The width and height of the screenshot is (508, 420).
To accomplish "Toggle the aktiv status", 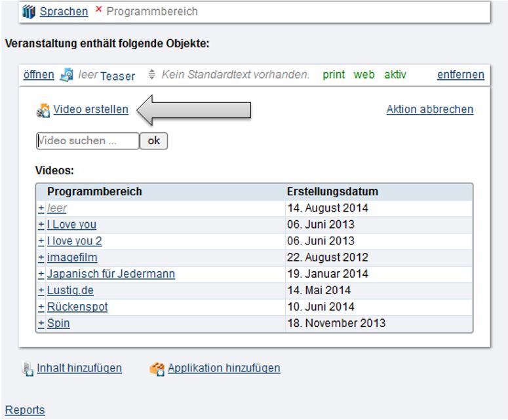I will [x=395, y=75].
